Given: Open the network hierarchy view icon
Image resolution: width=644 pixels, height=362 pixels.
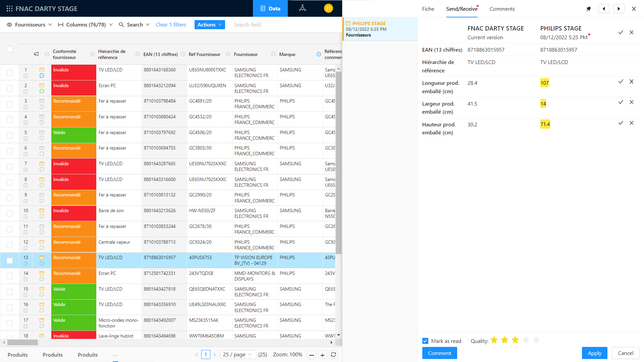Looking at the screenshot, I should 302,8.
